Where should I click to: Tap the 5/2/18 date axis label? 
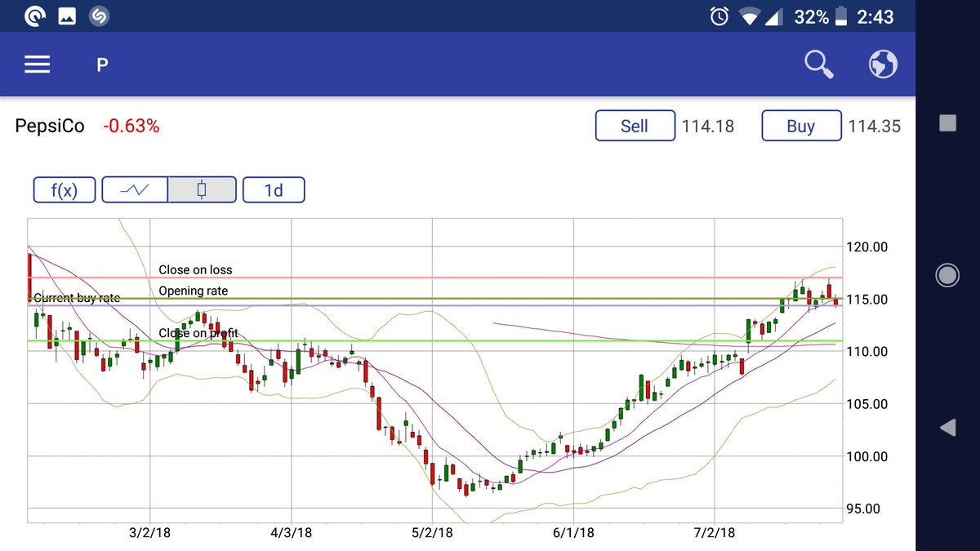(433, 533)
